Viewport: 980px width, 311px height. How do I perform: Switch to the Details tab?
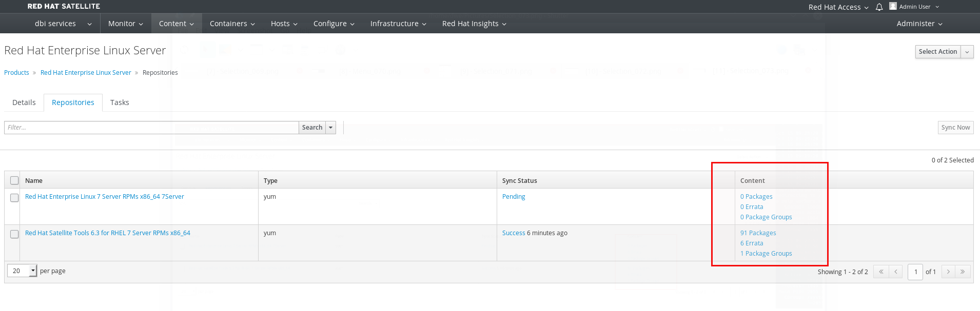[24, 102]
